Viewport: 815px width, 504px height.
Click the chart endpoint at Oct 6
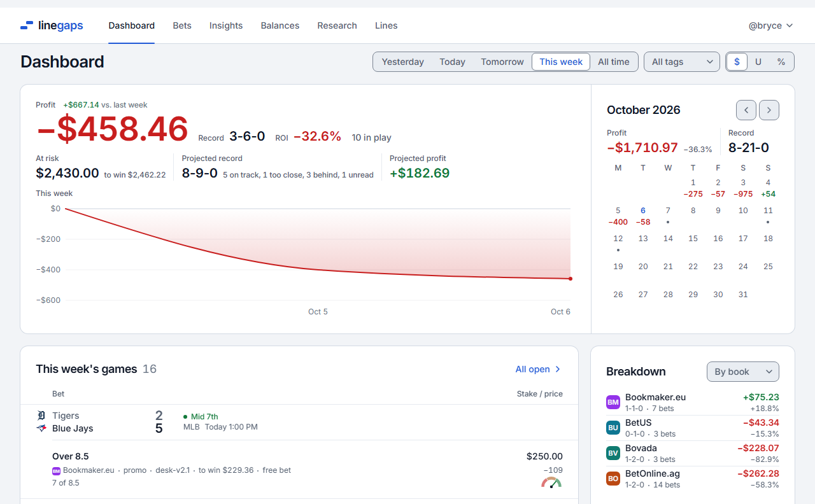(x=570, y=279)
